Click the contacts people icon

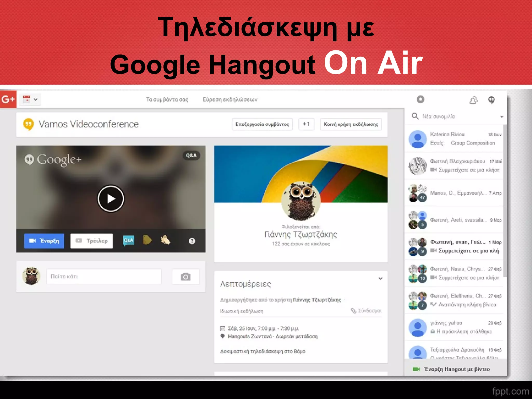(x=474, y=100)
